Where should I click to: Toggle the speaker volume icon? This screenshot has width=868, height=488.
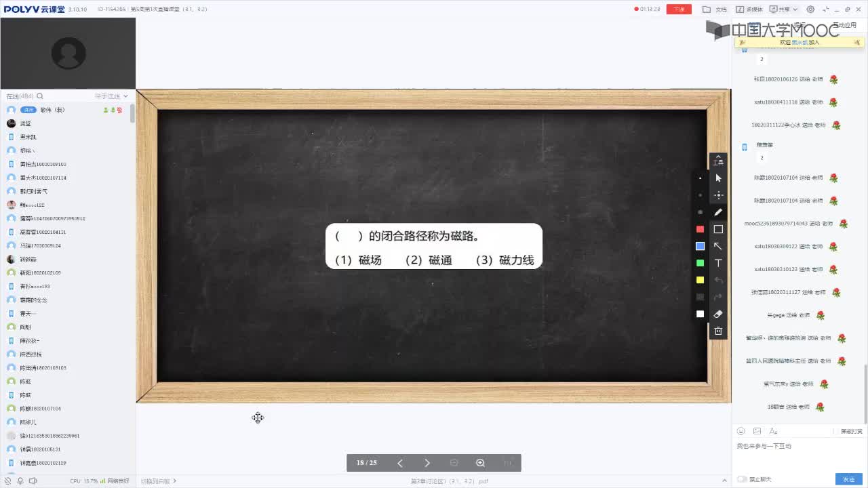click(x=33, y=481)
